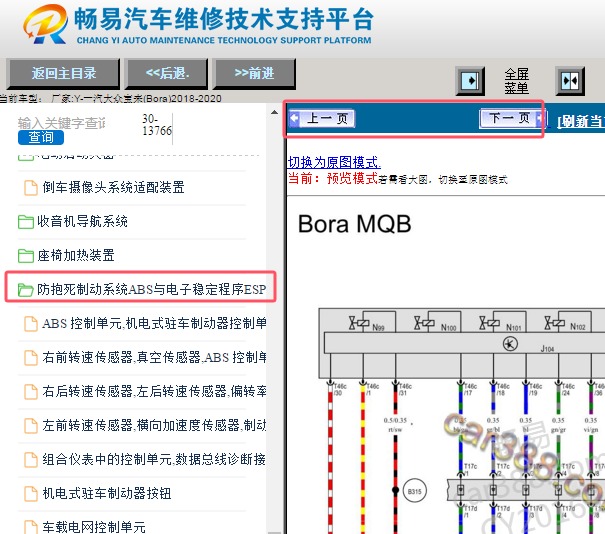Click the Bora MQB heading text
605x534 pixels.
click(355, 224)
